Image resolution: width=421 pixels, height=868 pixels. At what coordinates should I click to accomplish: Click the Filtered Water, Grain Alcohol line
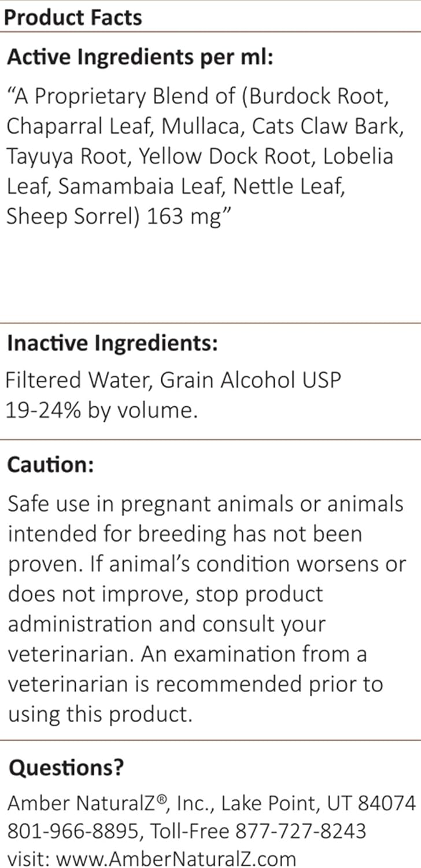173,380
